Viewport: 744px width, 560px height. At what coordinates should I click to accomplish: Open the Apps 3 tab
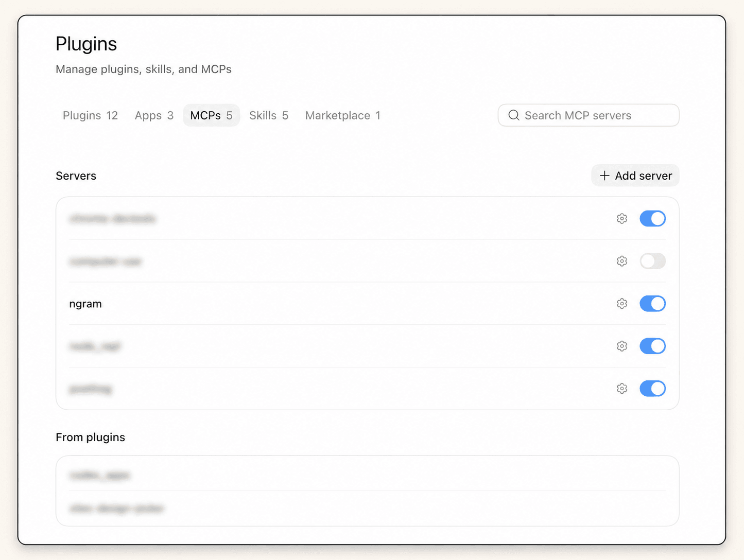(154, 115)
